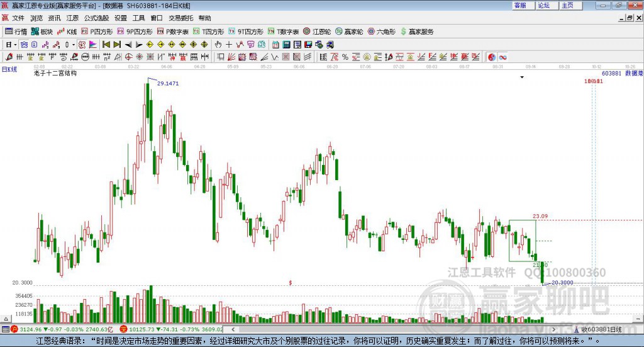Switch to the K线 chart button
Image resolution: width=644 pixels, height=347 pixels.
coord(67,31)
